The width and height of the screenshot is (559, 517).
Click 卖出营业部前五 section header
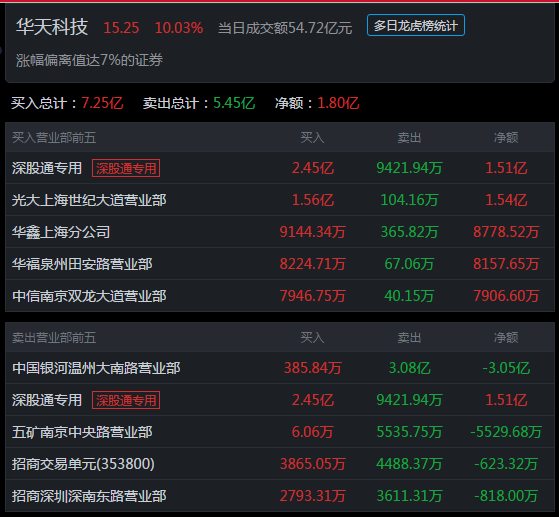click(x=54, y=337)
